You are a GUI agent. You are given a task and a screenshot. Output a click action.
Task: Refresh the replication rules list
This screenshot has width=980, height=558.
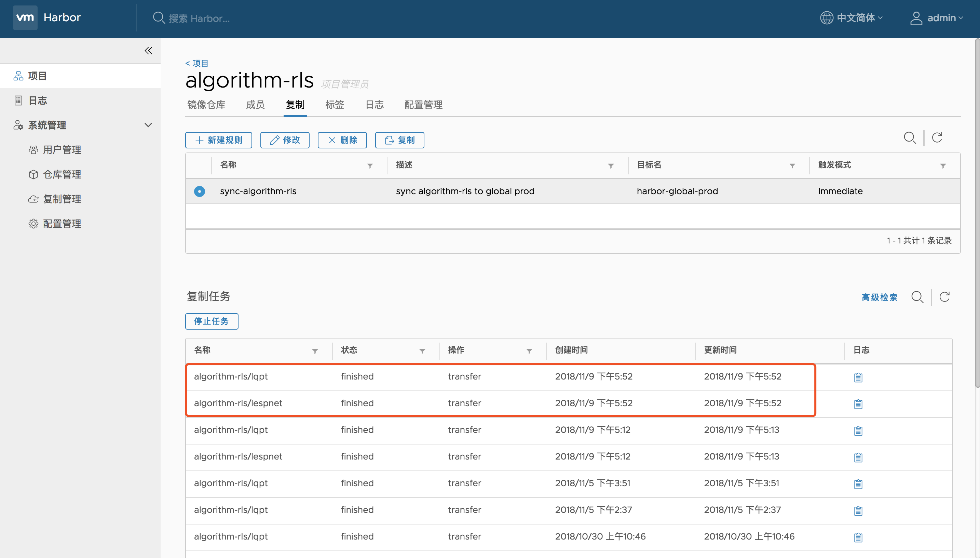[937, 137]
